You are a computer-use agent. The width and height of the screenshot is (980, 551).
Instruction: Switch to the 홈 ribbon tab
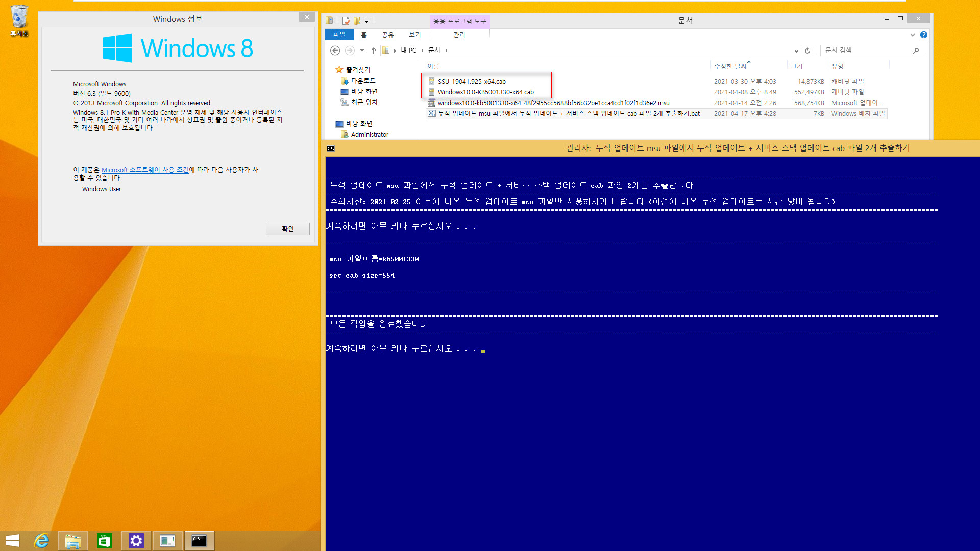[363, 35]
